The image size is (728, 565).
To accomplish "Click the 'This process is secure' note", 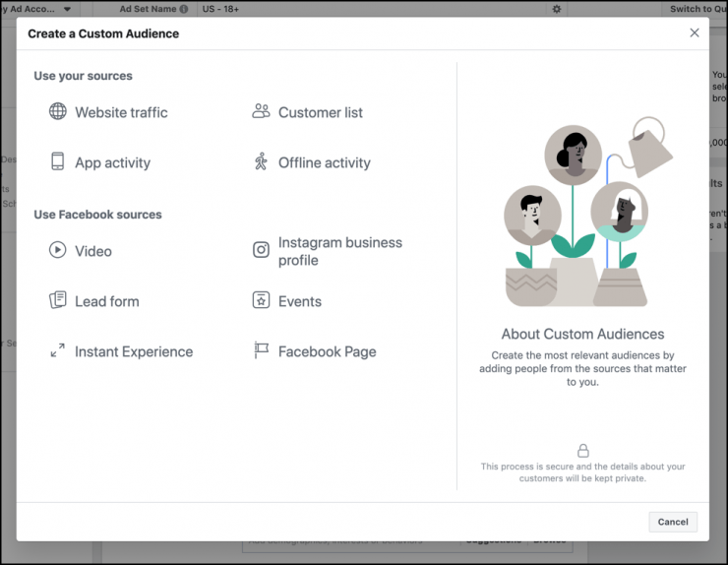I will 582,472.
